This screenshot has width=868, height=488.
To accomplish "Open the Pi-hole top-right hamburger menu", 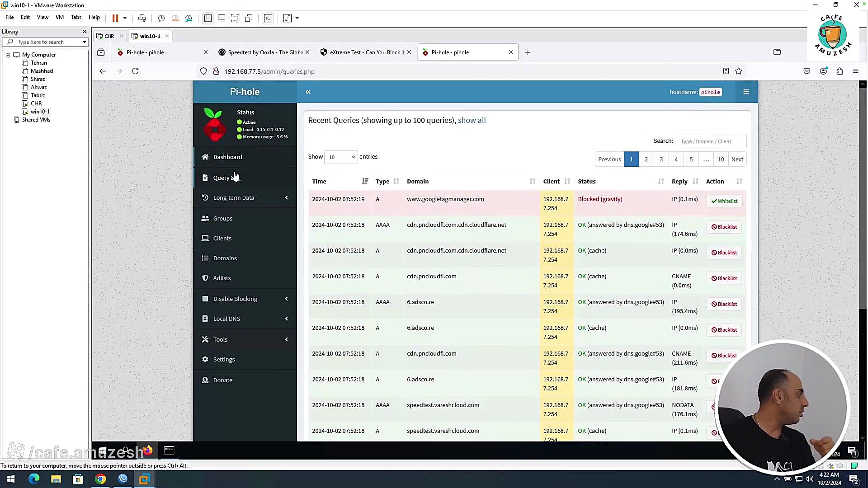I will click(x=746, y=92).
